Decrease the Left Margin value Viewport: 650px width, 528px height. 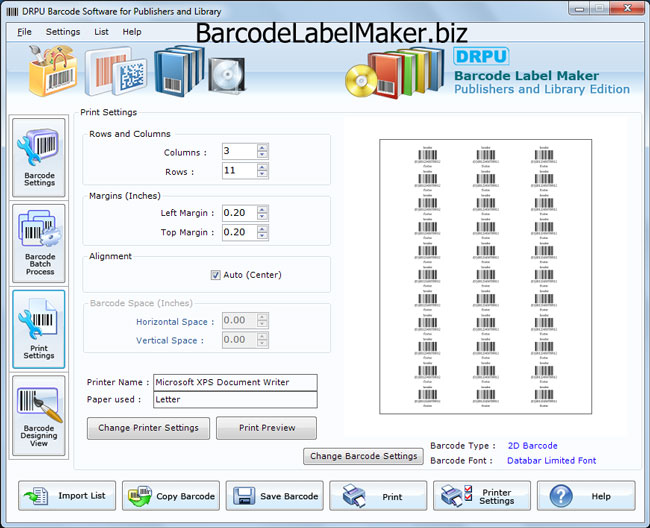[262, 217]
